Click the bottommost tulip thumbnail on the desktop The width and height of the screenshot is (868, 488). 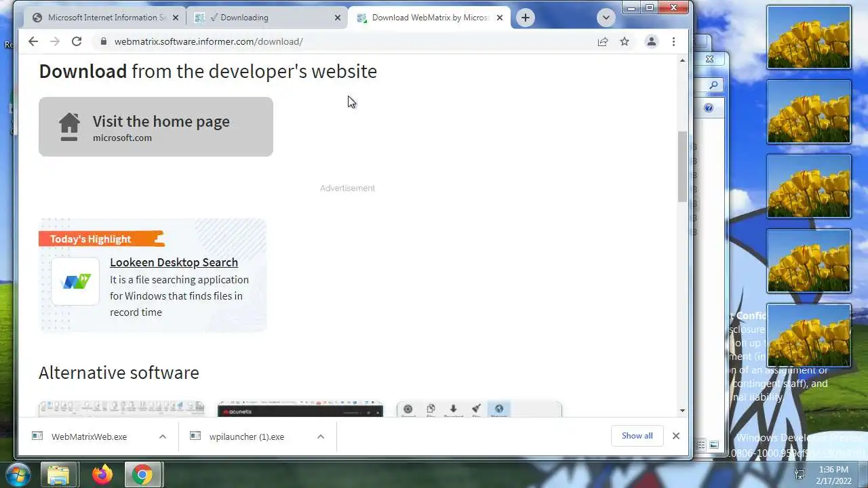pyautogui.click(x=808, y=335)
